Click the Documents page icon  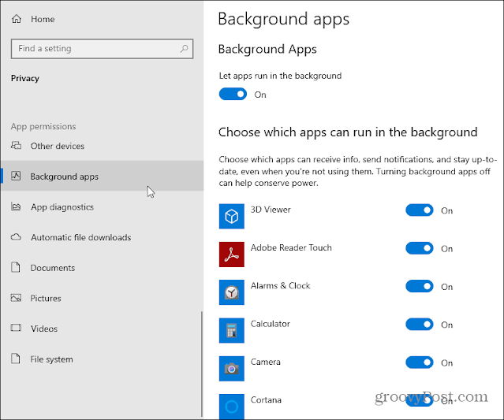point(16,267)
